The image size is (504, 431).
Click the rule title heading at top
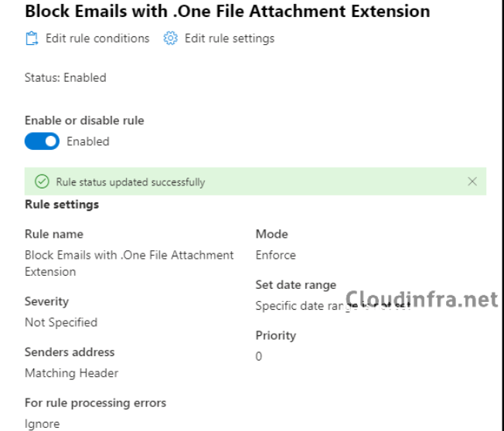227,11
